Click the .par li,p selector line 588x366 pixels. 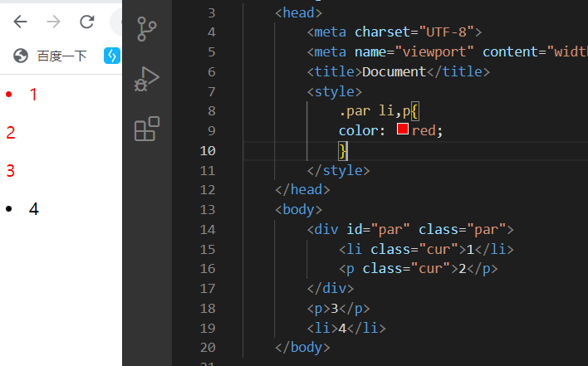[382, 110]
